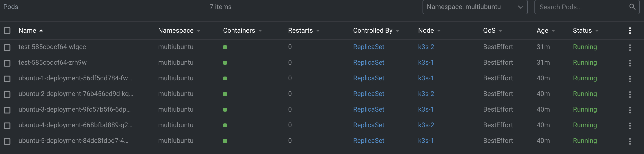Sort pods by the Age column
644x154 pixels.
point(544,30)
